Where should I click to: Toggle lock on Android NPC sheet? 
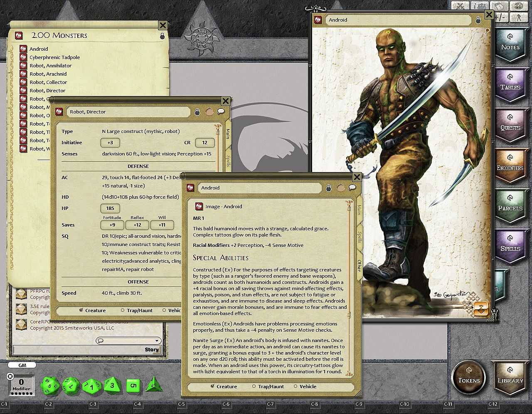[x=328, y=188]
